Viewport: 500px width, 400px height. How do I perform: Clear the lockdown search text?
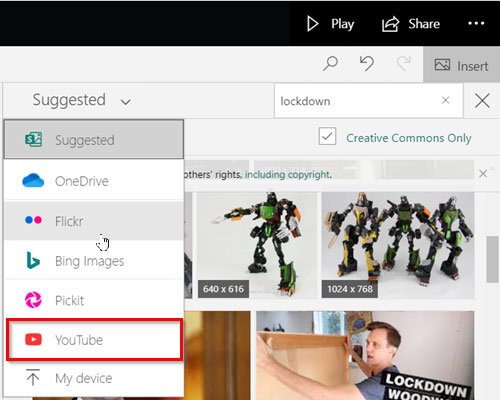coord(446,100)
